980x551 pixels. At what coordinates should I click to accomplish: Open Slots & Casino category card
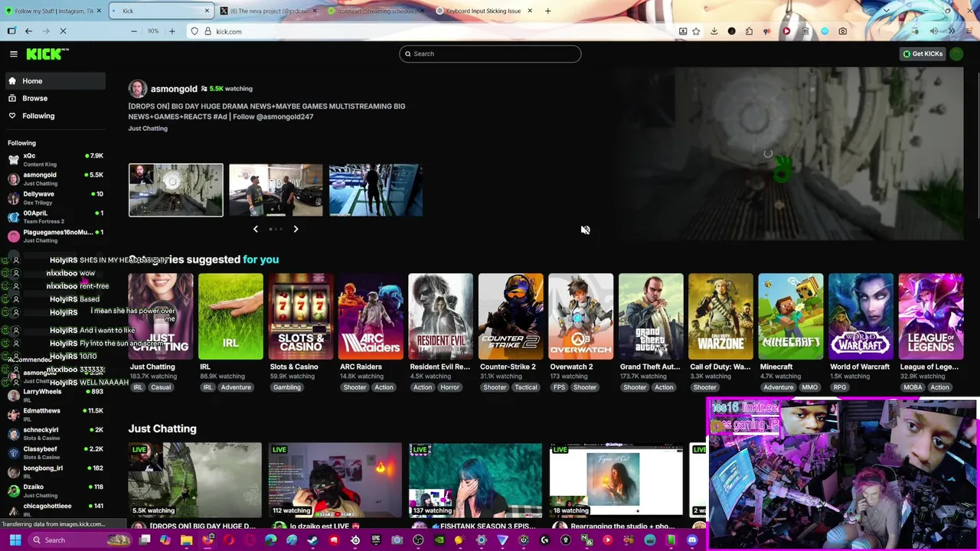tap(301, 317)
